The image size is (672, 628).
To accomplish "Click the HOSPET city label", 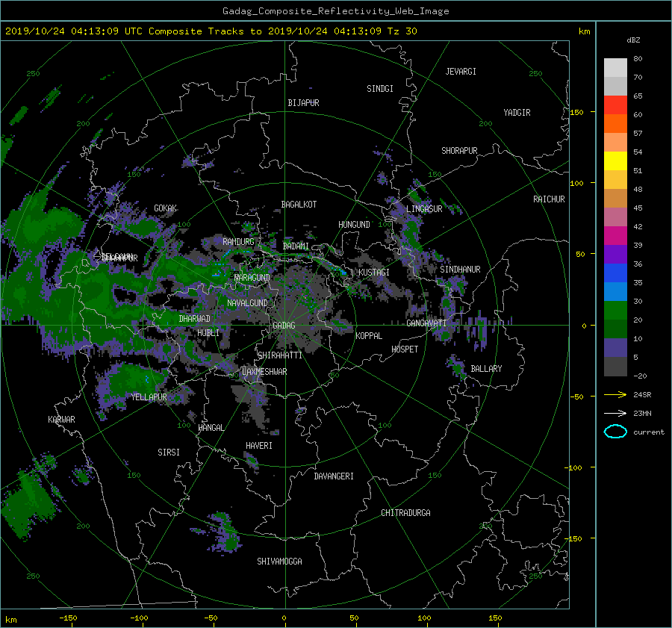I will (405, 349).
